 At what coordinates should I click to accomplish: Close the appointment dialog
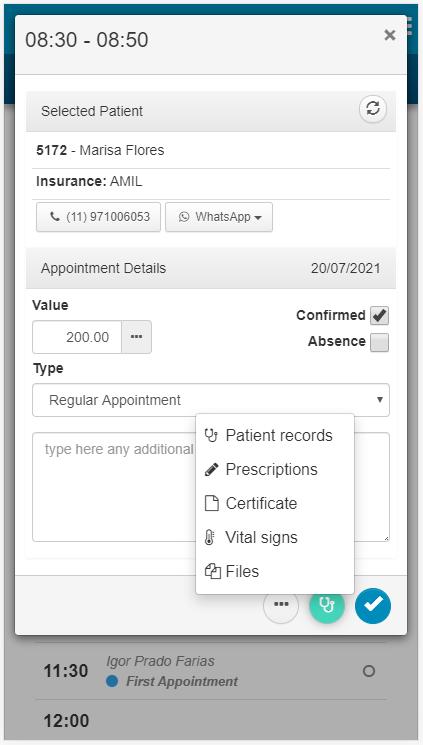[x=390, y=35]
